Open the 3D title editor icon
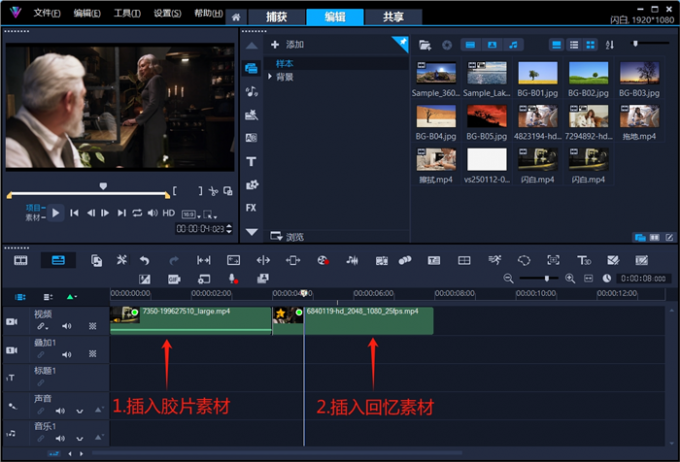Screen dimensions: 680x462 tap(584, 260)
